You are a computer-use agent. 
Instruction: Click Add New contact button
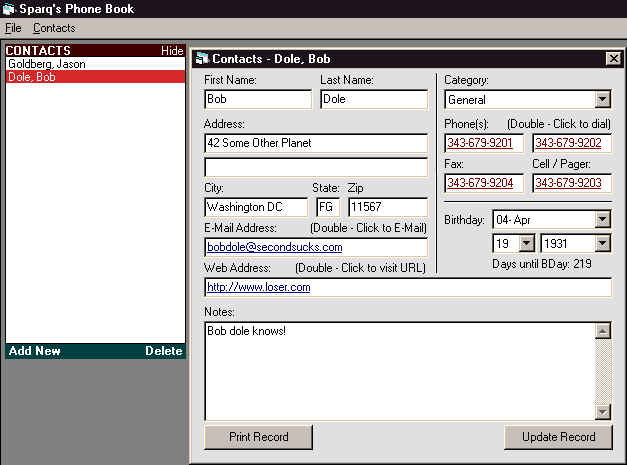tap(34, 351)
